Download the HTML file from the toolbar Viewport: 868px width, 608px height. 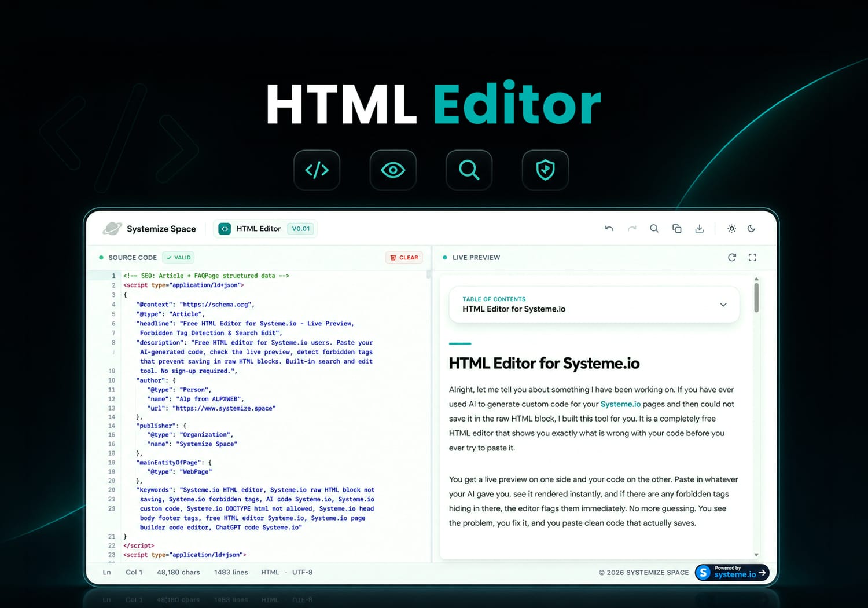(699, 228)
